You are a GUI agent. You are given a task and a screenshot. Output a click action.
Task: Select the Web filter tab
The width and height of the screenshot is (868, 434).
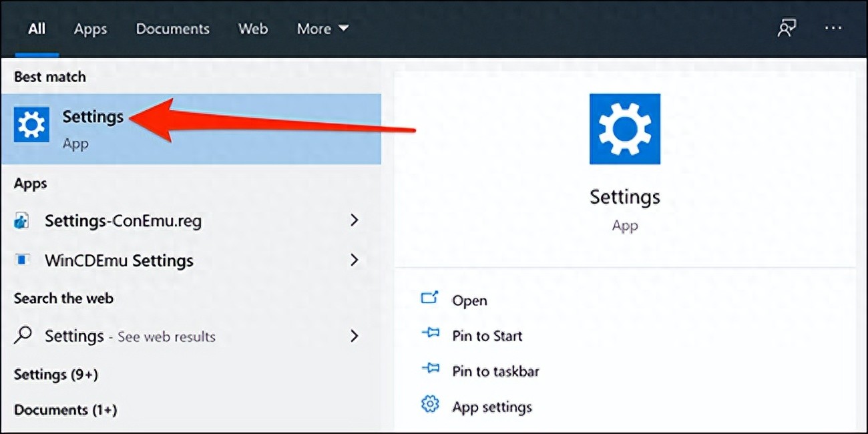(253, 29)
